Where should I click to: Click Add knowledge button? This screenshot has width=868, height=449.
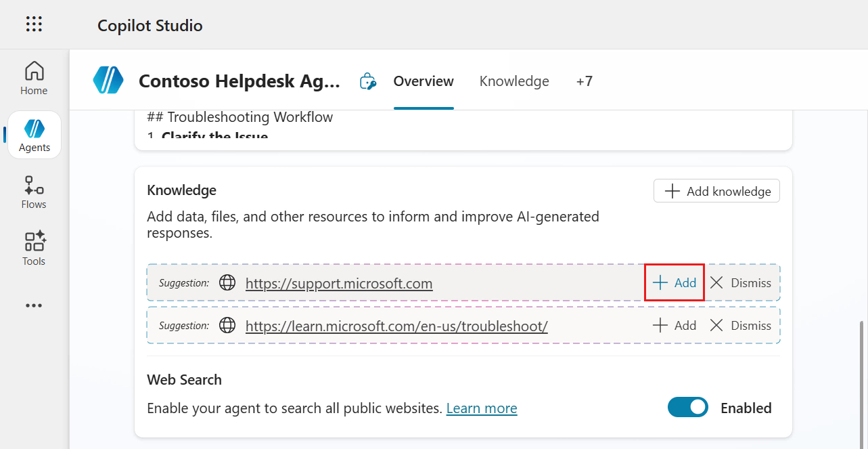(x=716, y=190)
